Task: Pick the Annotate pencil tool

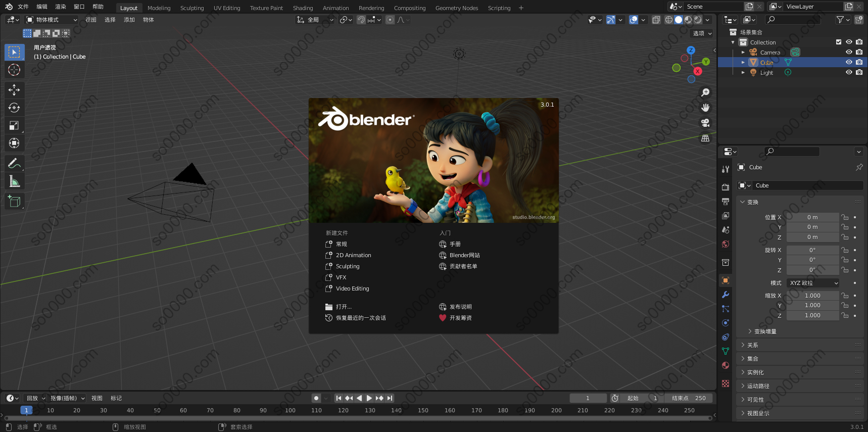Action: tap(14, 163)
